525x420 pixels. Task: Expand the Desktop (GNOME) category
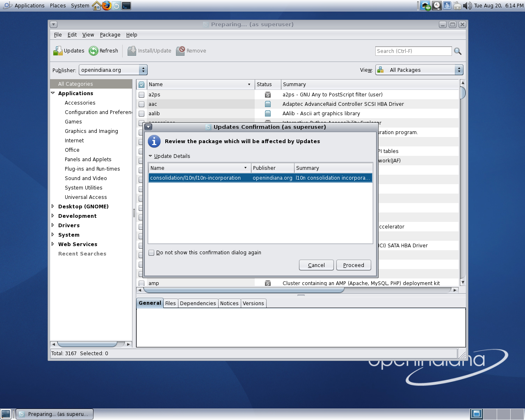(x=53, y=207)
